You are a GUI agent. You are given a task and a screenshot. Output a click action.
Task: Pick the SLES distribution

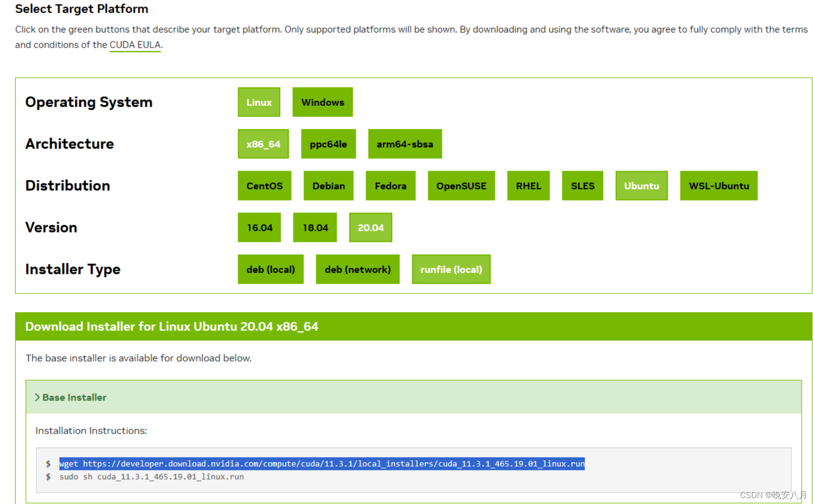coord(583,186)
